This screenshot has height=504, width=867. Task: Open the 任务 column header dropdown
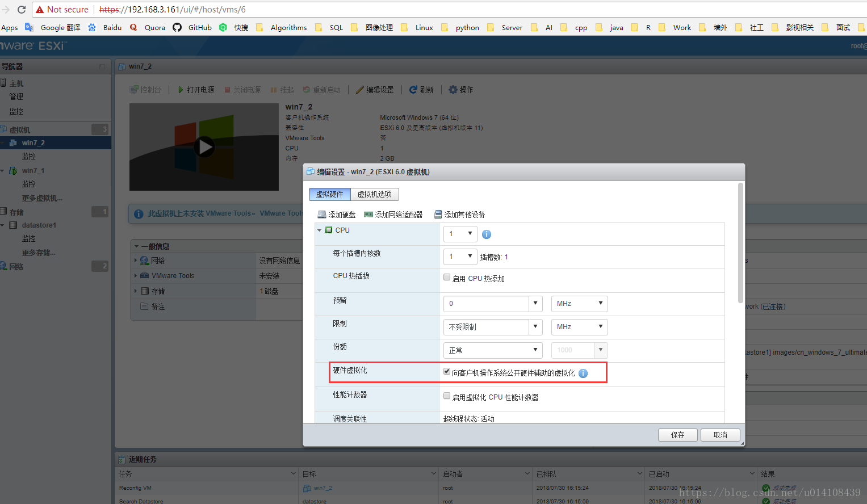click(294, 473)
